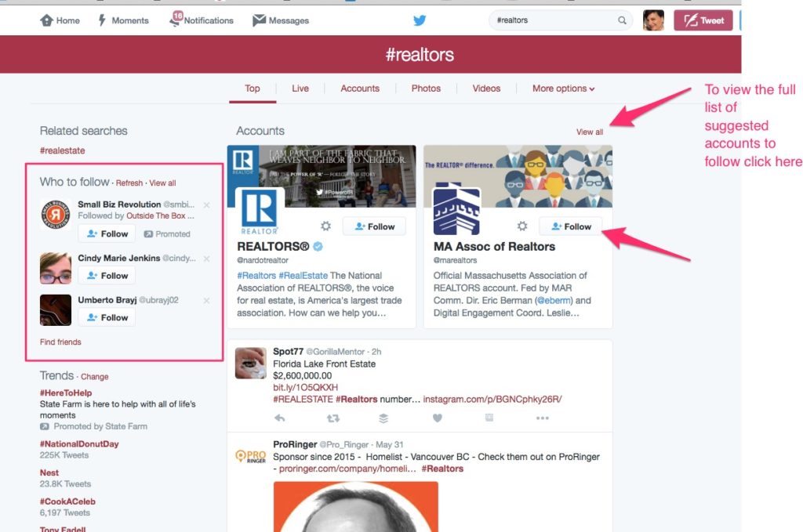
Task: Open MA Assoc of Realtors profile name
Action: (494, 247)
